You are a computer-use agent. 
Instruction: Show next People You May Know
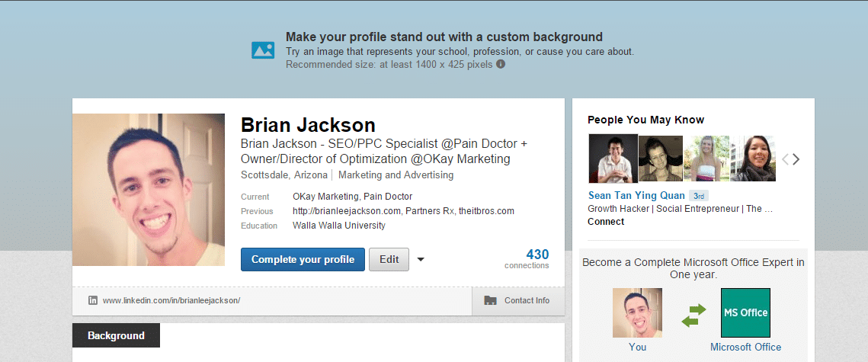click(x=796, y=159)
